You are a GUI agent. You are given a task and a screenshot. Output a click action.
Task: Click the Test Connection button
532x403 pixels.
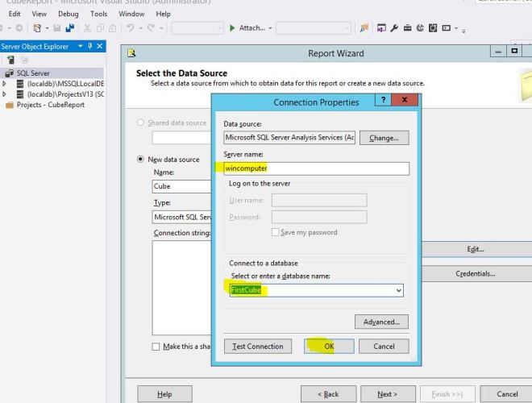(258, 346)
